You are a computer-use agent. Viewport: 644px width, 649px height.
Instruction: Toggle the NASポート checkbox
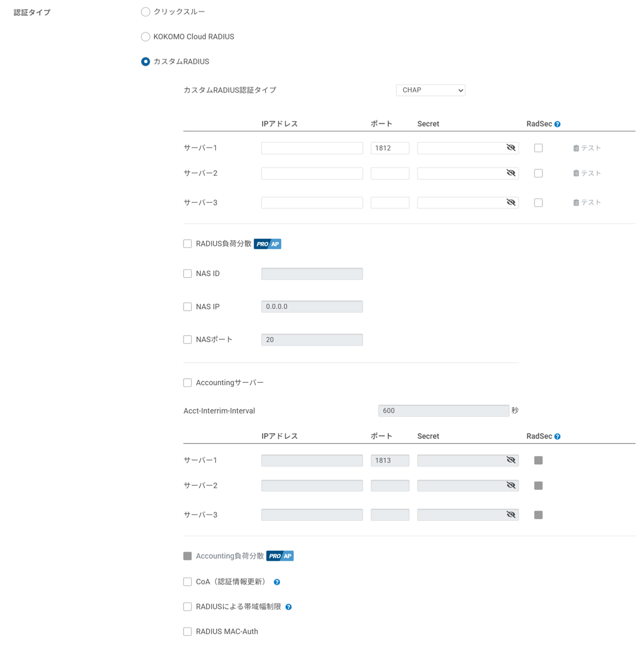188,340
